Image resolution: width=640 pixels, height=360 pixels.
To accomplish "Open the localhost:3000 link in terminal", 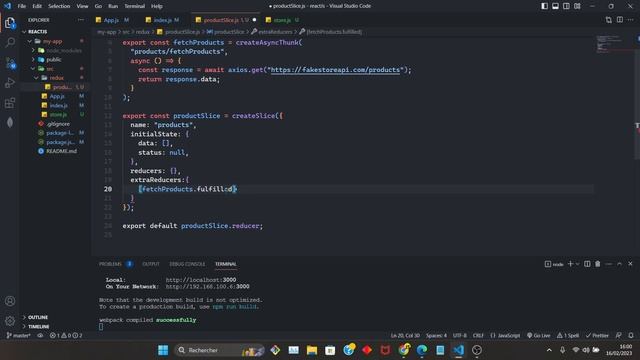I will point(201,280).
